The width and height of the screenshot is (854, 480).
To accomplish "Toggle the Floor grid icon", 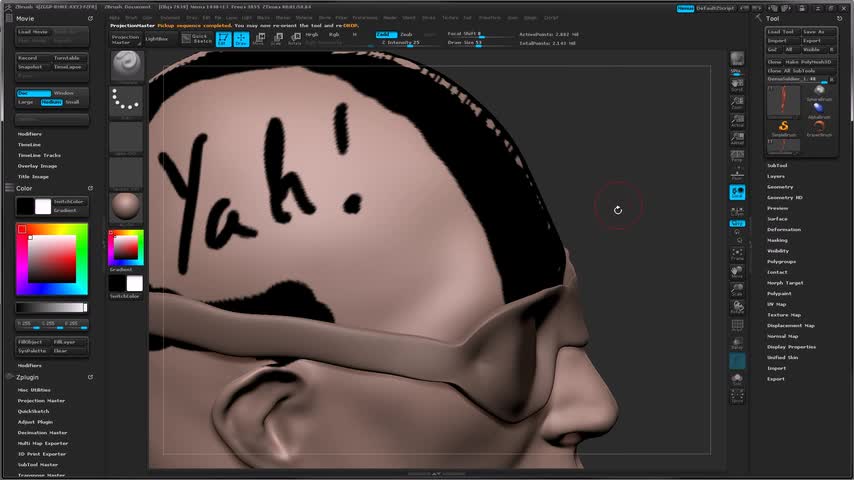I will [x=737, y=174].
